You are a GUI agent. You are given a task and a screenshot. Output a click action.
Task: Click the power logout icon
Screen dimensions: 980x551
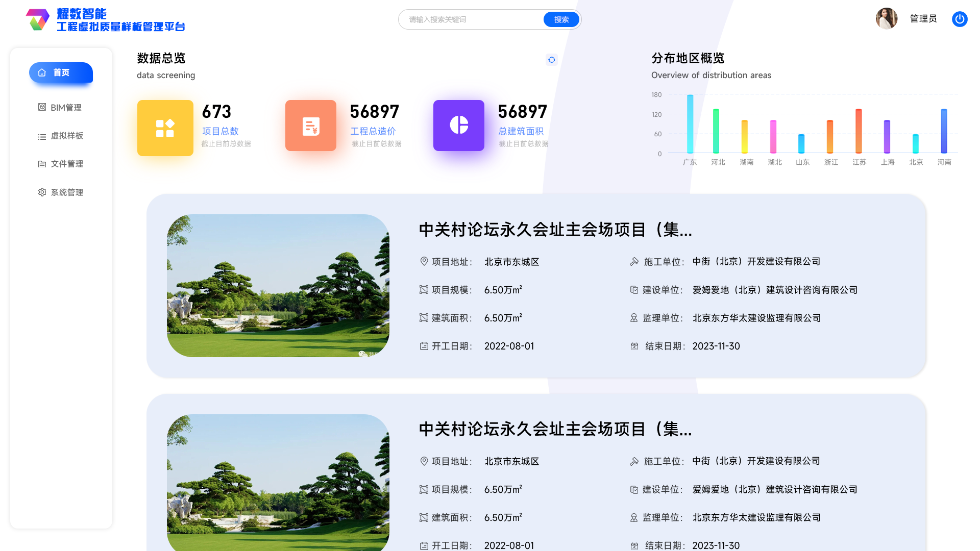(960, 19)
